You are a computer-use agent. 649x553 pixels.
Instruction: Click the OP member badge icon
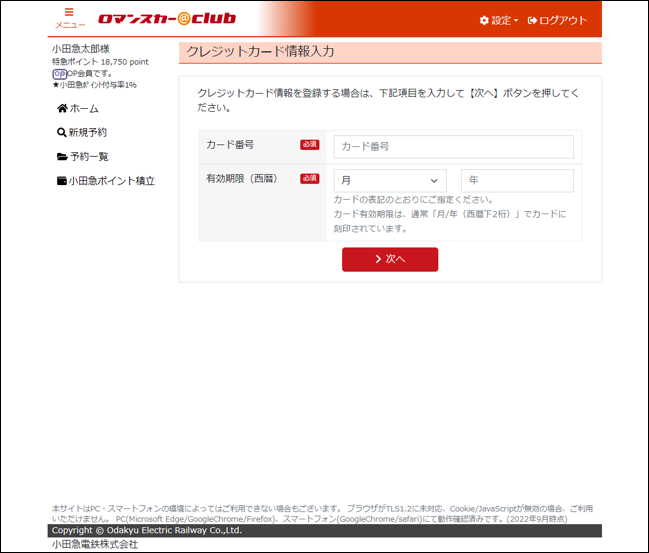pos(59,73)
